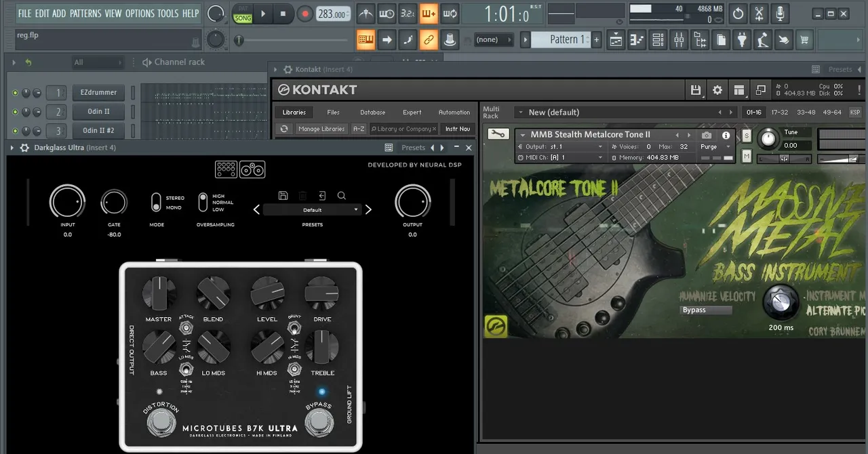Toggle the link/multilink controllers icon
This screenshot has height=454, width=868.
pyautogui.click(x=429, y=40)
